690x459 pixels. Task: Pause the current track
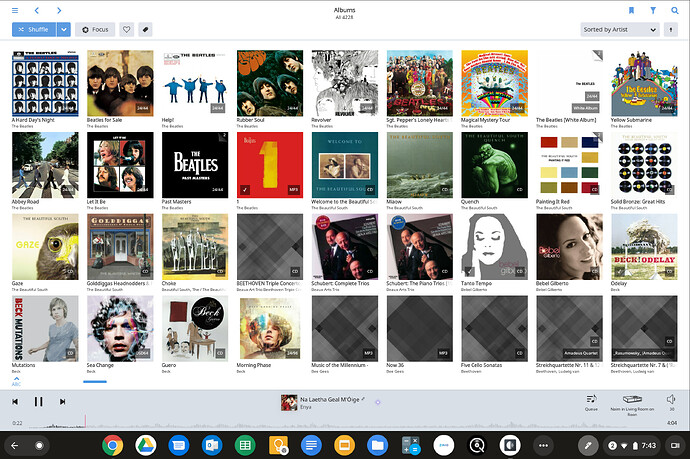[x=39, y=401]
